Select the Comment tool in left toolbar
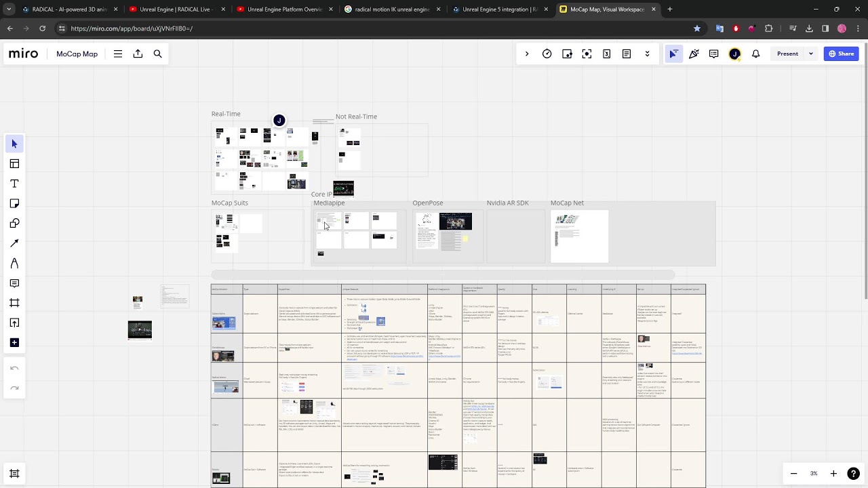 point(14,283)
